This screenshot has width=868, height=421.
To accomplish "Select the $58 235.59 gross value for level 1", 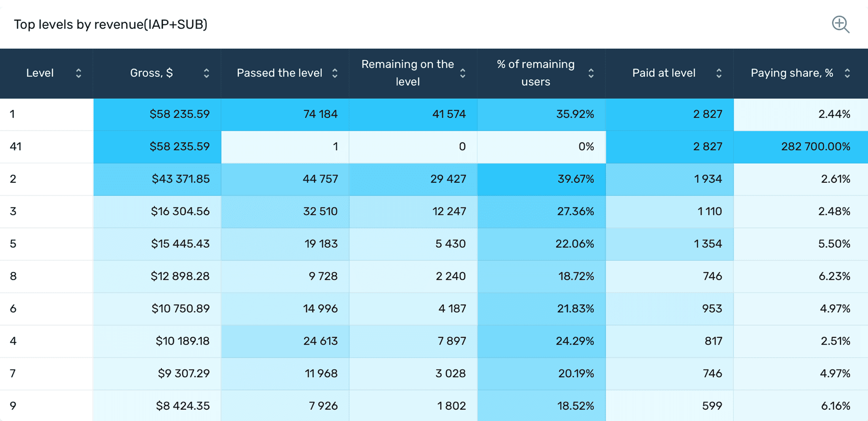I will click(179, 114).
